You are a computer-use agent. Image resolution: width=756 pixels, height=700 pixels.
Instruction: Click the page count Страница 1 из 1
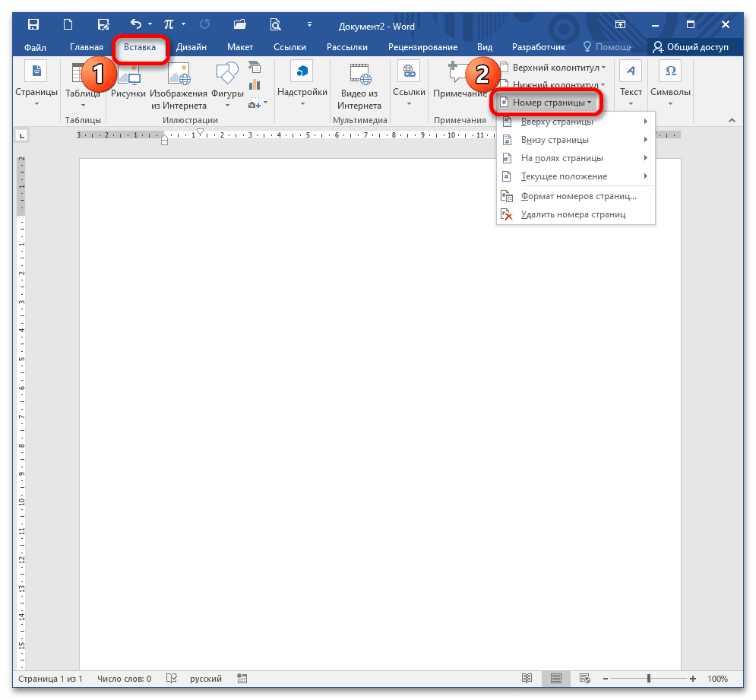(x=51, y=679)
